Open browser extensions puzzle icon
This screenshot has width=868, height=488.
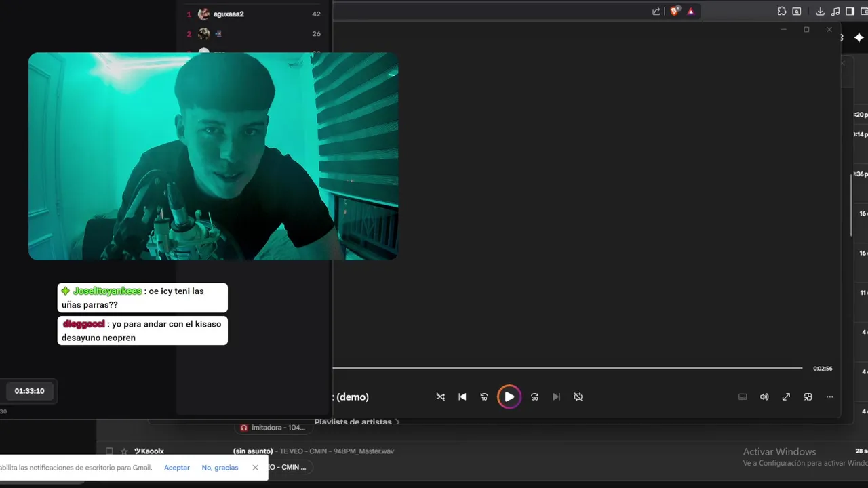pyautogui.click(x=782, y=11)
